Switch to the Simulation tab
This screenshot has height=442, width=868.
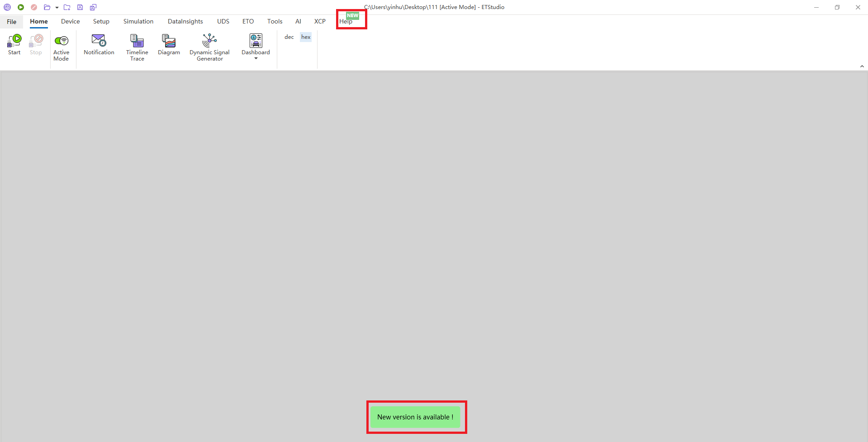(138, 21)
